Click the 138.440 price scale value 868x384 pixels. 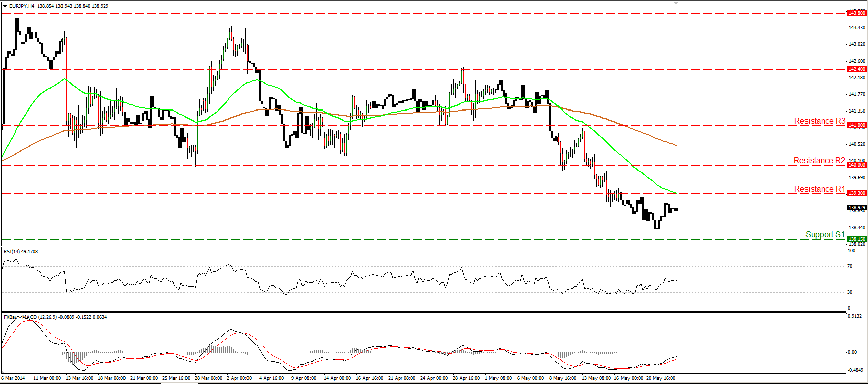[857, 228]
